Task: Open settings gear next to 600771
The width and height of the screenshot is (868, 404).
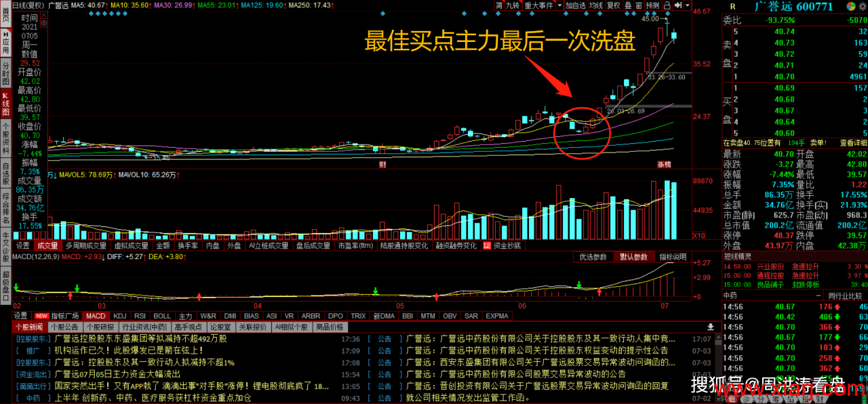Action: (862, 6)
